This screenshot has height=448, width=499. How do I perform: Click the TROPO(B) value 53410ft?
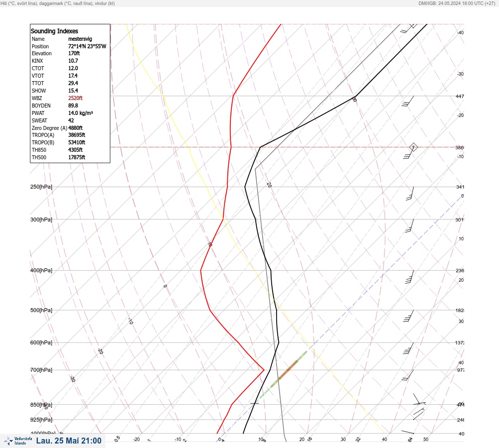(x=77, y=142)
